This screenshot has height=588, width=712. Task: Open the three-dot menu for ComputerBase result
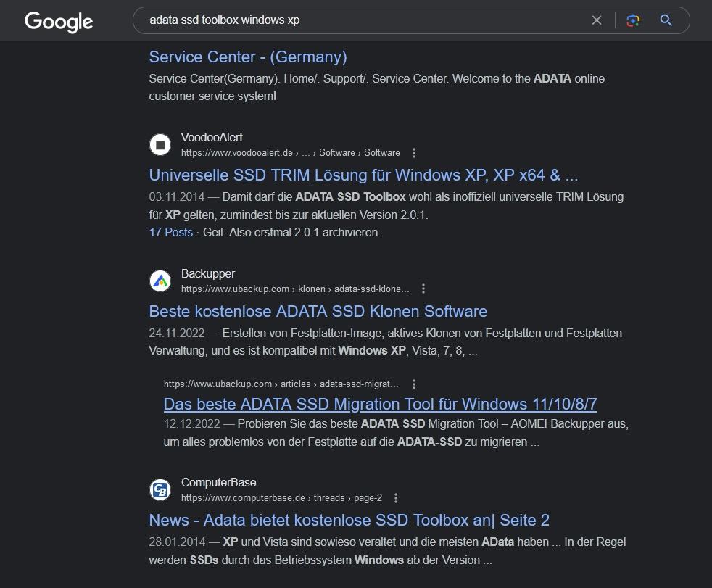(x=396, y=498)
